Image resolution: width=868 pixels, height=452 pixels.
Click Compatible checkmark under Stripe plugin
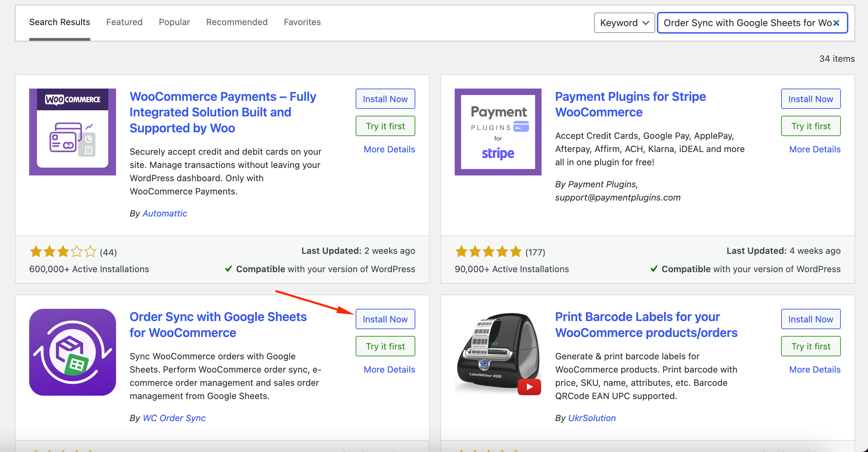coord(654,269)
